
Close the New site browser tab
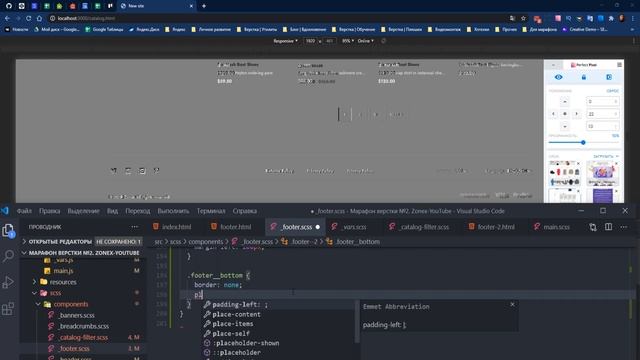(x=191, y=6)
